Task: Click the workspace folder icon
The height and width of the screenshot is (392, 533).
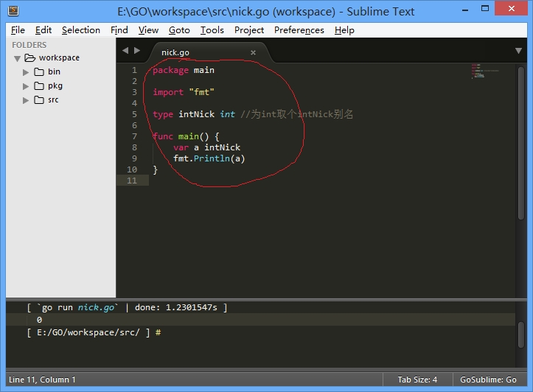Action: coord(30,58)
